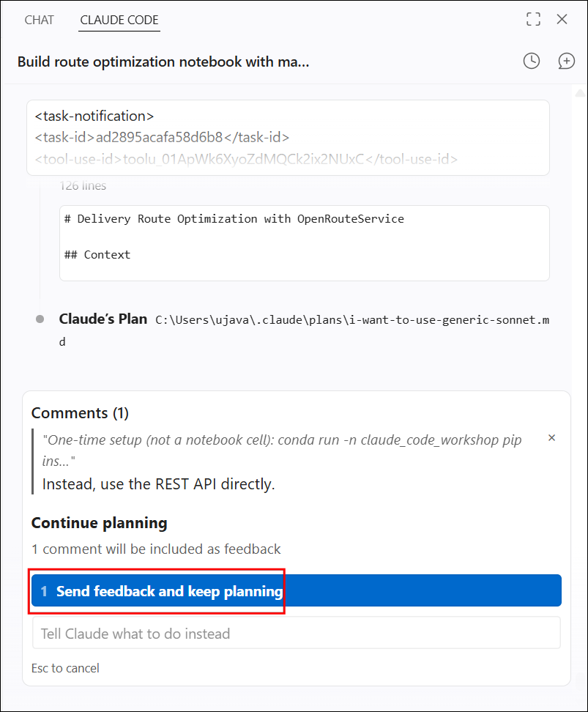Expand the task-notification message block
588x712 pixels.
pyautogui.click(x=288, y=138)
